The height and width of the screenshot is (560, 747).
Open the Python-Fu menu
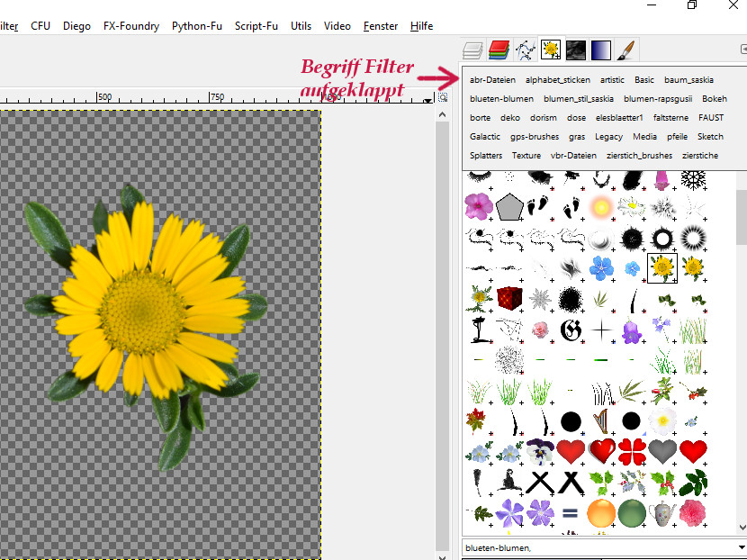click(x=196, y=26)
